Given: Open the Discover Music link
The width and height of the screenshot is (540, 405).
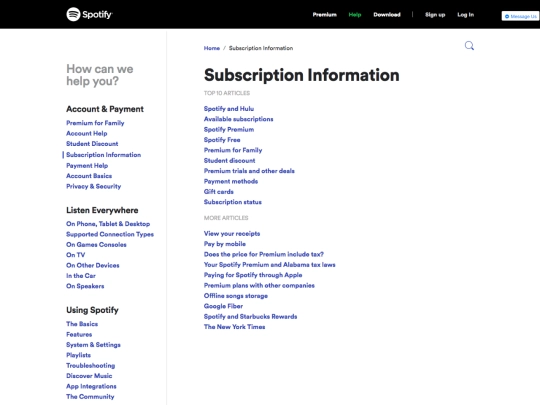Looking at the screenshot, I should tap(89, 376).
